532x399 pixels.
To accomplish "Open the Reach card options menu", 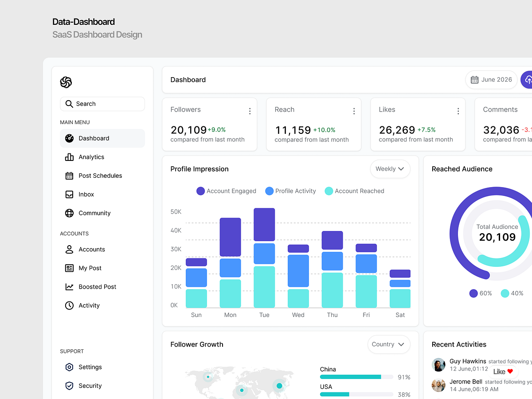I will pyautogui.click(x=354, y=111).
